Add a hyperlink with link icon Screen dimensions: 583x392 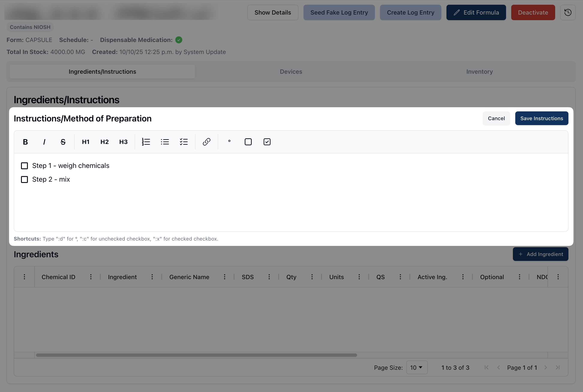[206, 142]
